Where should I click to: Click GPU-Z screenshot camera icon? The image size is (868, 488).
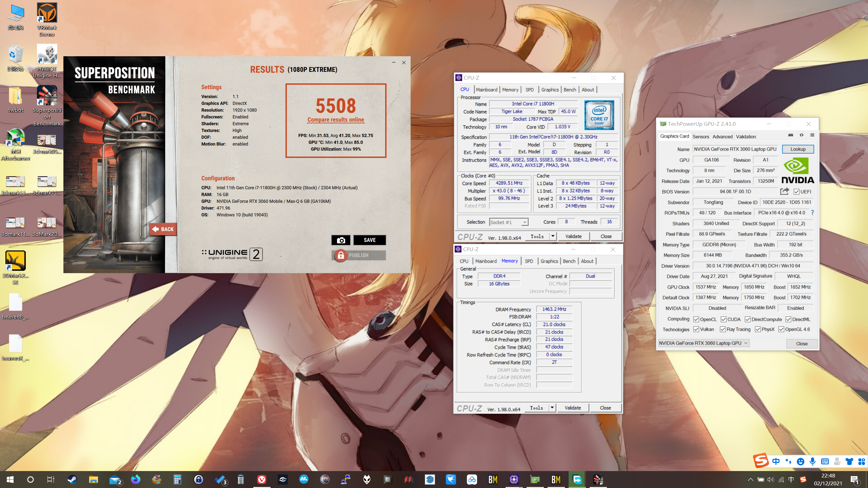791,135
